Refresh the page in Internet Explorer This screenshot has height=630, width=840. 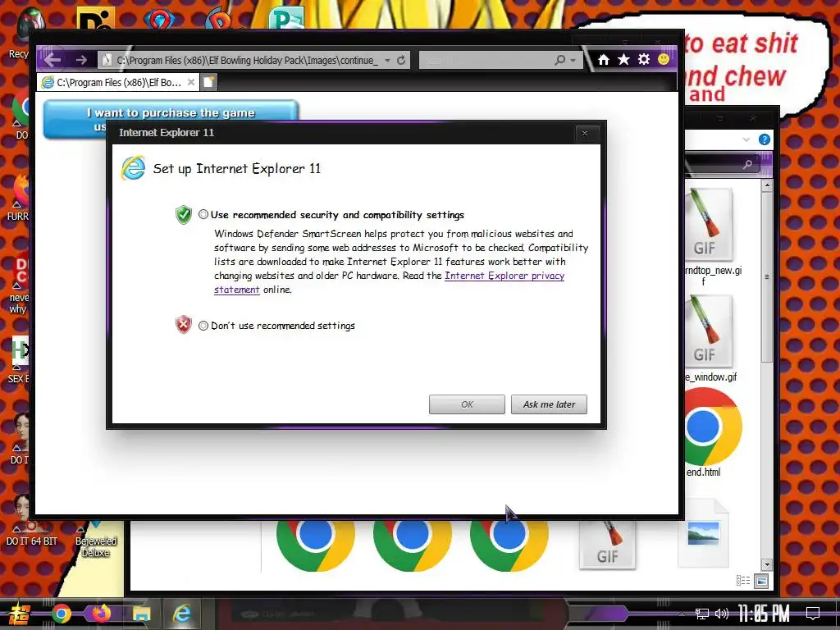pos(400,60)
